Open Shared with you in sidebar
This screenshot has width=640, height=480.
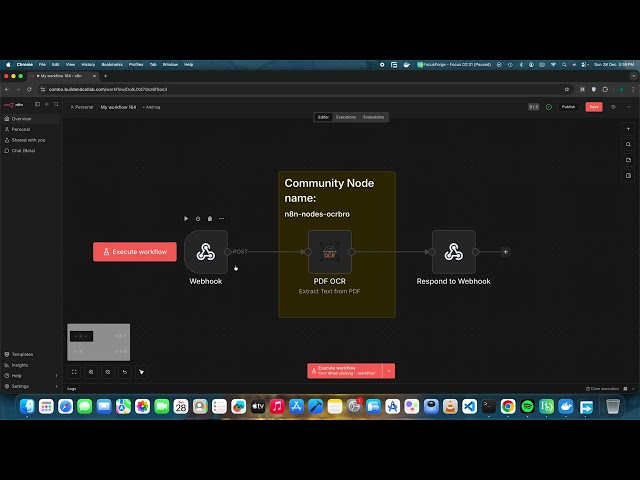coord(31,140)
